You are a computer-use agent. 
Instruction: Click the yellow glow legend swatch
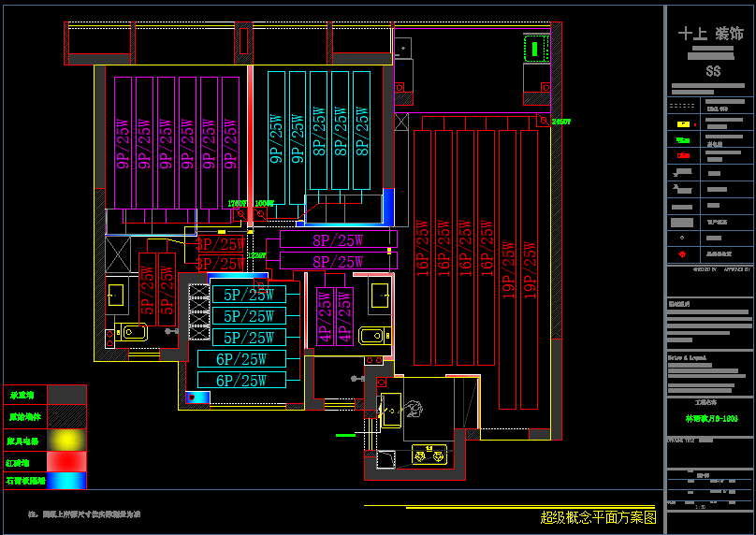tap(66, 440)
